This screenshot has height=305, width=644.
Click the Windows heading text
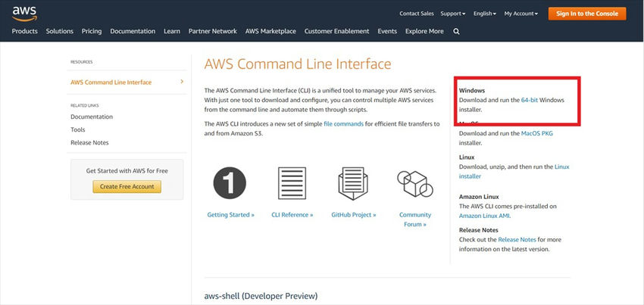[471, 90]
